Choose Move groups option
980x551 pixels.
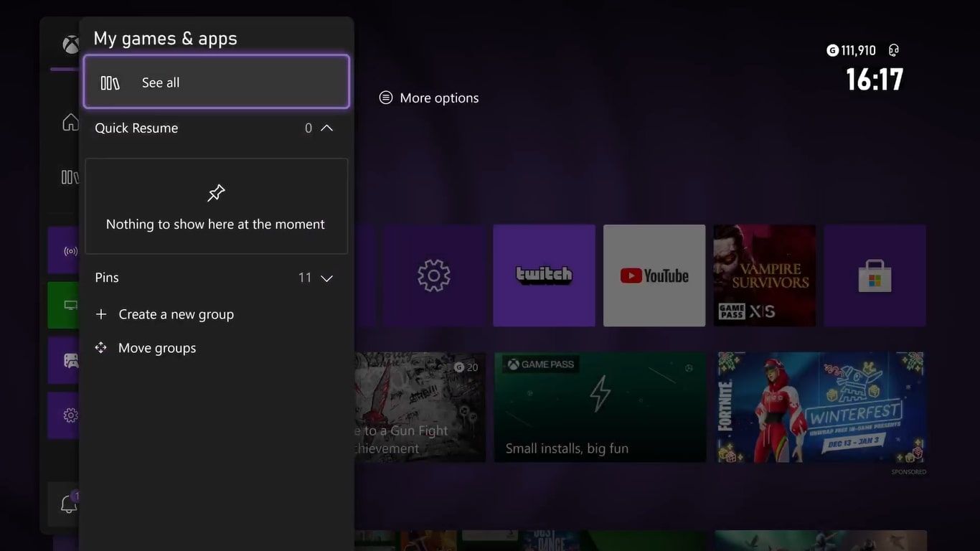coord(156,348)
